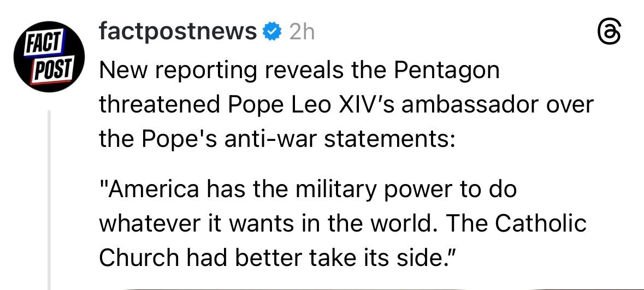Open the Fact Post profile avatar
Screen dimensions: 644x290
[x=49, y=60]
